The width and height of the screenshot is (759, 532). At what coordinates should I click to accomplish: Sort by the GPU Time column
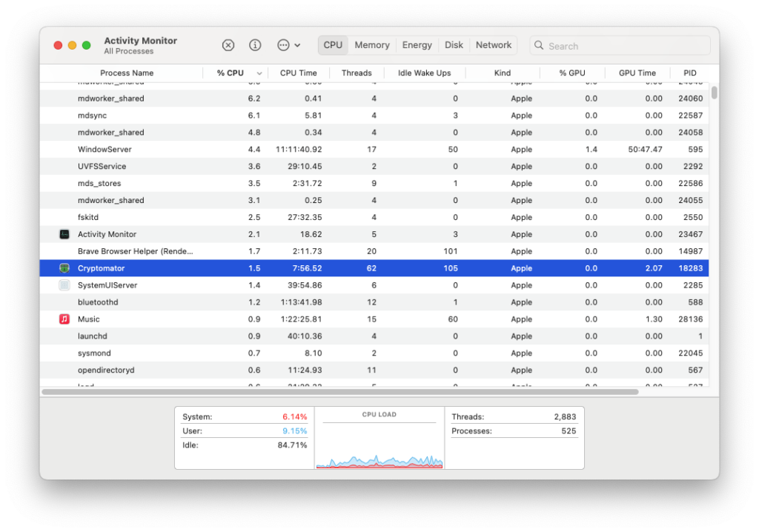[637, 73]
